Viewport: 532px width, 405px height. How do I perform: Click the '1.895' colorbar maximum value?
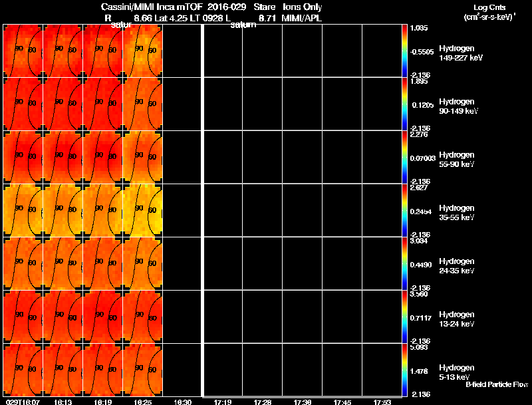[419, 81]
